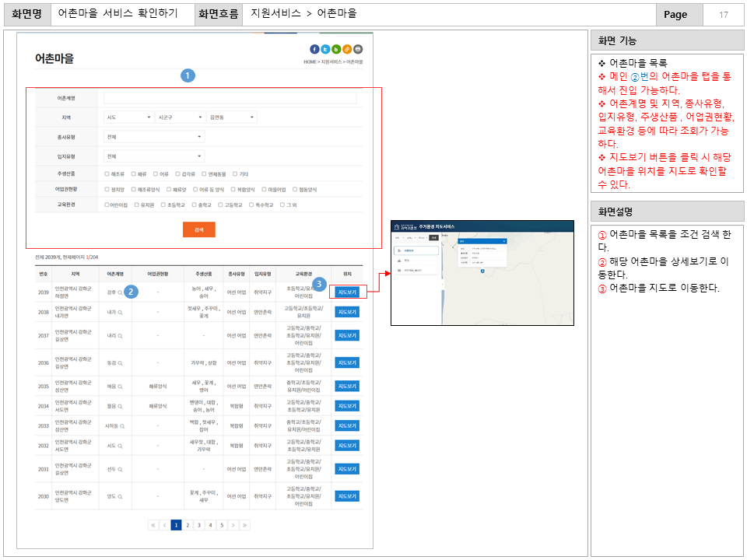Click the gray print icon
Viewport: 747px width, 560px height.
click(x=358, y=49)
